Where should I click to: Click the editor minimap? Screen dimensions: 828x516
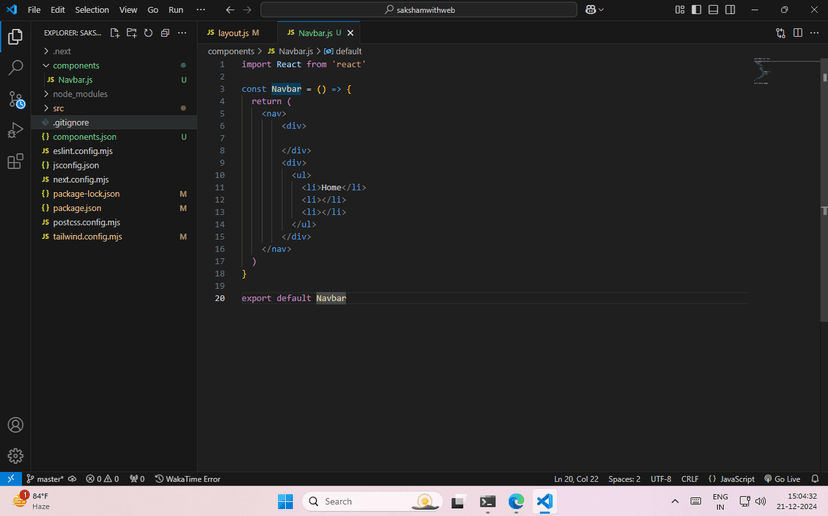[x=762, y=72]
